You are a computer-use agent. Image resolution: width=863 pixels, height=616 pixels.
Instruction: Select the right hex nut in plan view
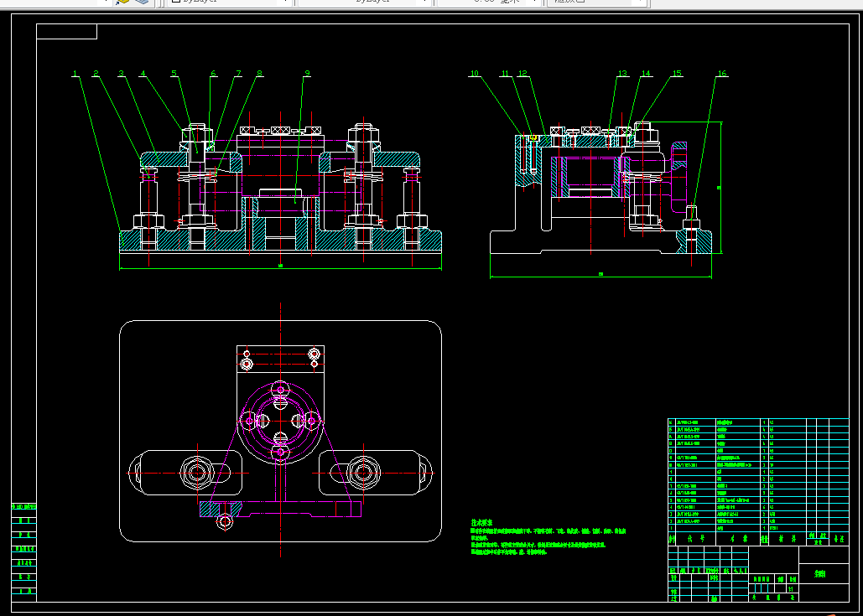tap(363, 473)
